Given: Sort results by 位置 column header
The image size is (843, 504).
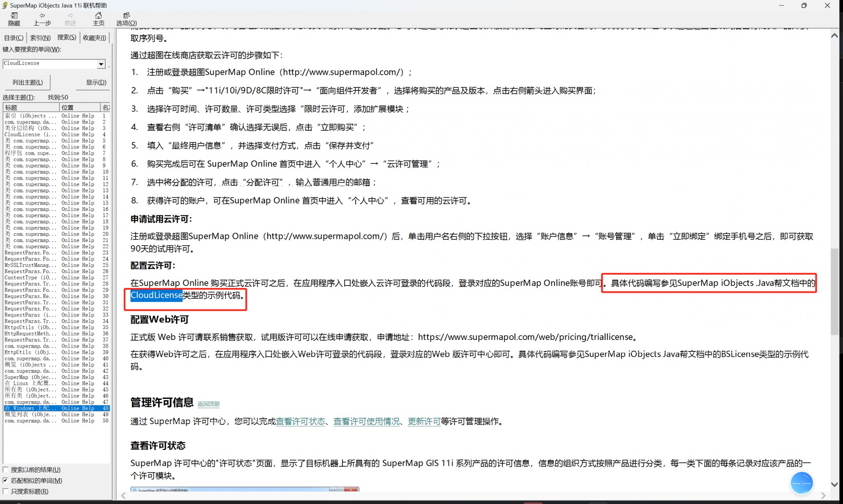Looking at the screenshot, I should click(x=80, y=107).
